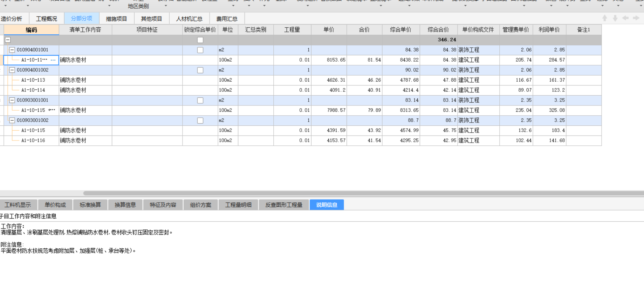Click the 综合单价 column header

point(401,30)
